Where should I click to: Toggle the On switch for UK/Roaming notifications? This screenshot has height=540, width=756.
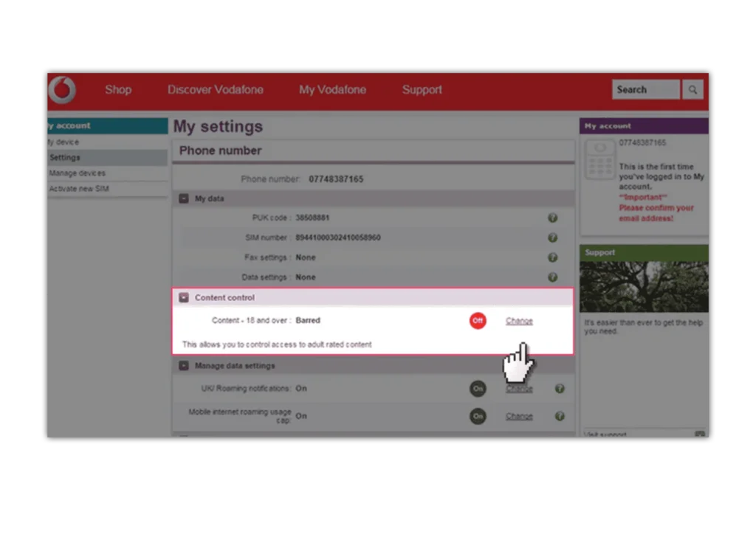coord(478,389)
